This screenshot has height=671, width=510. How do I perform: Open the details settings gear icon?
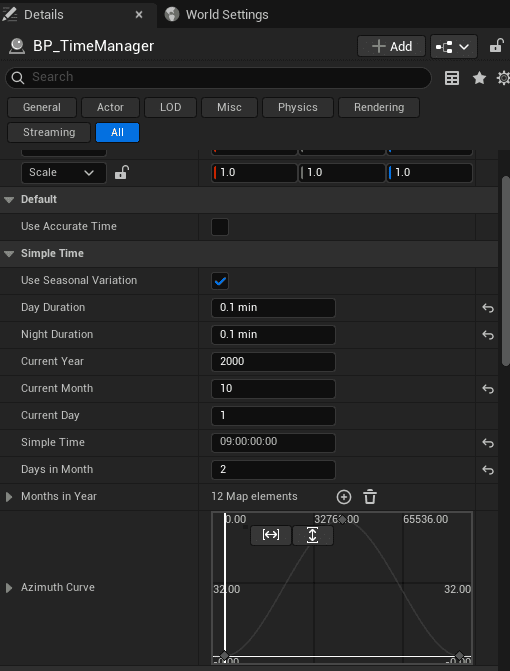point(503,78)
